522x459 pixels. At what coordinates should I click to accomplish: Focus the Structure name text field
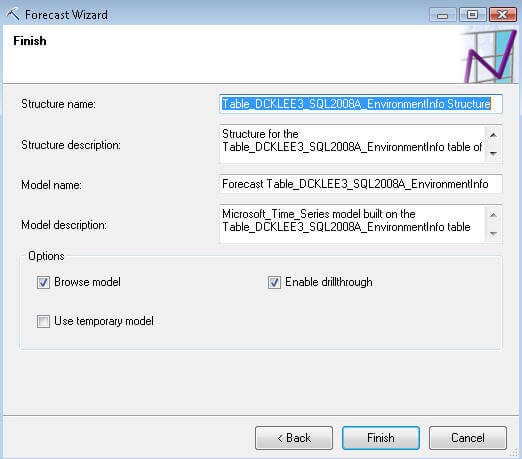(x=361, y=104)
